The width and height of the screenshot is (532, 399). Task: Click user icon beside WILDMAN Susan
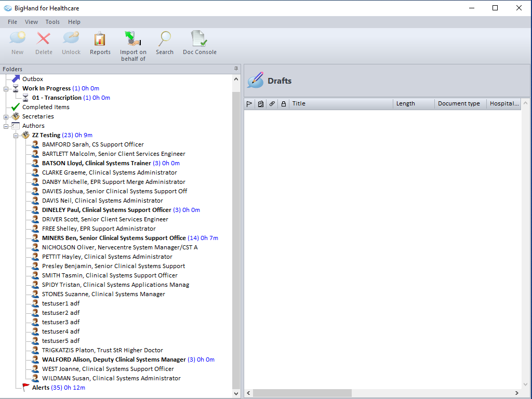pos(35,378)
